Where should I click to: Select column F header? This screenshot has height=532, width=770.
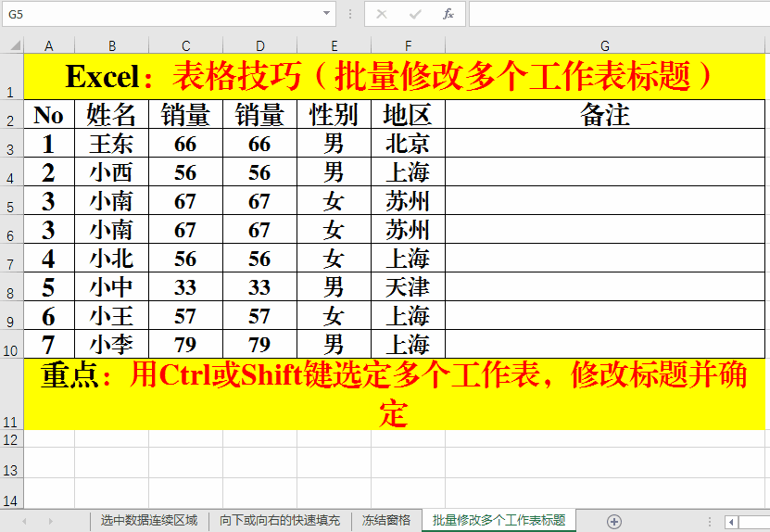[x=408, y=46]
